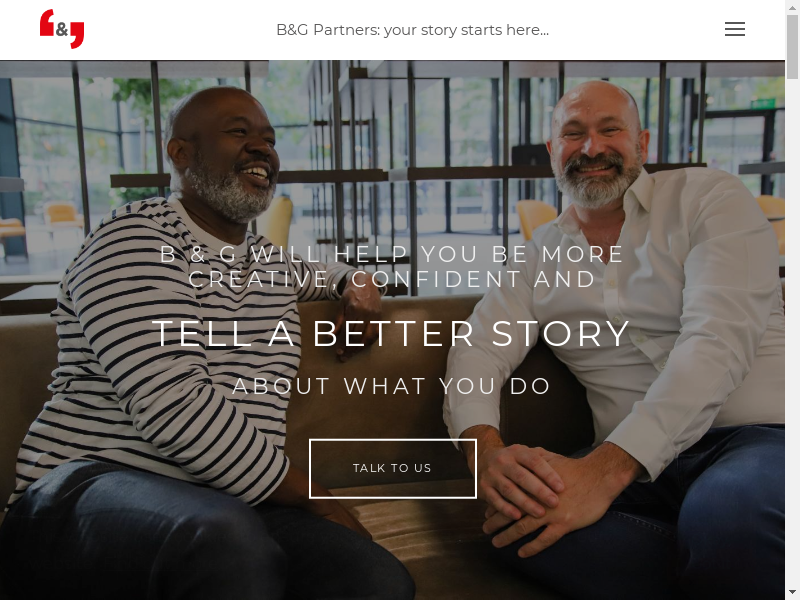Click the empty scrollbar track below the thumb
The image size is (800, 600).
coord(792,332)
